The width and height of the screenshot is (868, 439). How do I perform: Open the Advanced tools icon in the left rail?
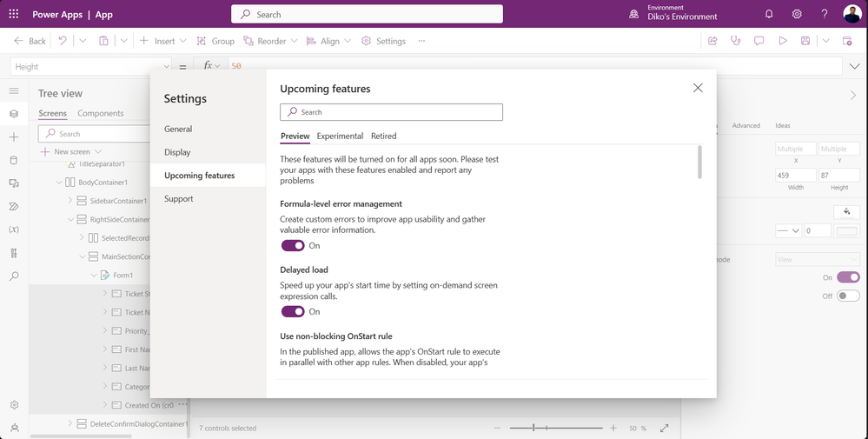14,253
